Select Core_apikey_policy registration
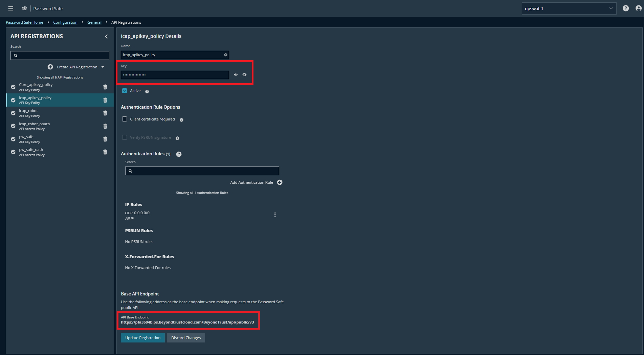Viewport: 644px width, 355px height. [x=60, y=87]
